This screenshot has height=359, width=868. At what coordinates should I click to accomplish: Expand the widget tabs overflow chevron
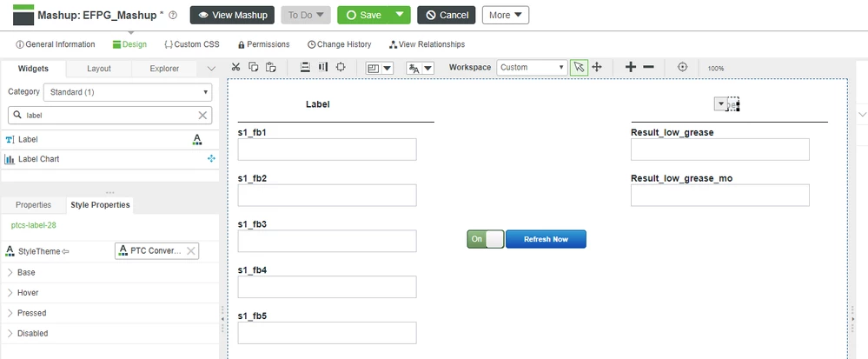(x=211, y=69)
